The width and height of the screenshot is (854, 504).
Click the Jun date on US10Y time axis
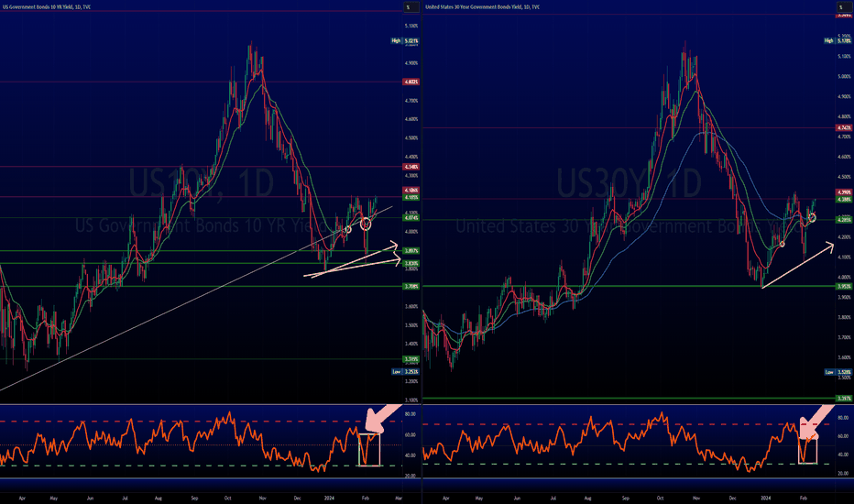point(90,498)
